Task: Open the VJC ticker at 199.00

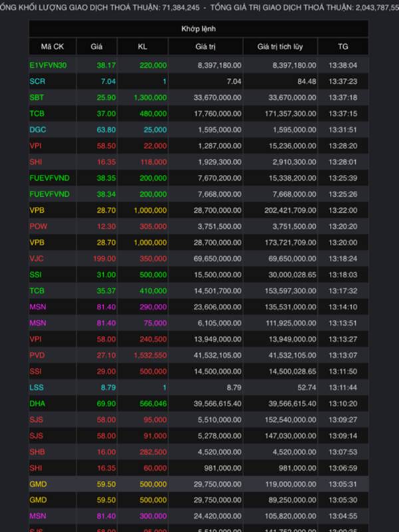Action: [37, 259]
